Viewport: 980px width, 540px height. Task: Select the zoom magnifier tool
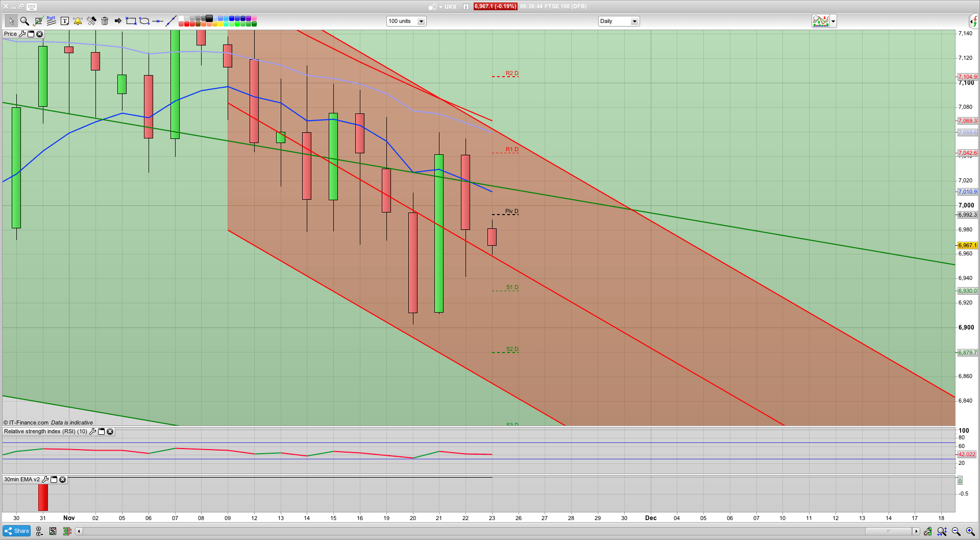(x=24, y=21)
